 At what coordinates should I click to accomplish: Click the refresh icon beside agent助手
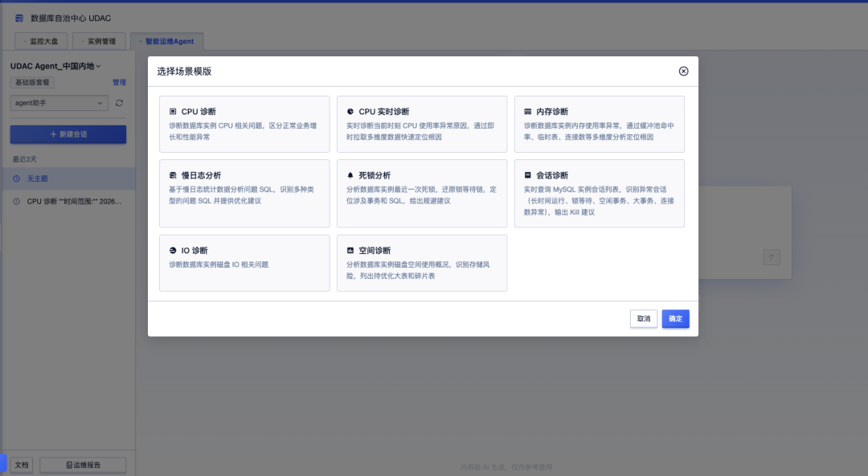[119, 103]
